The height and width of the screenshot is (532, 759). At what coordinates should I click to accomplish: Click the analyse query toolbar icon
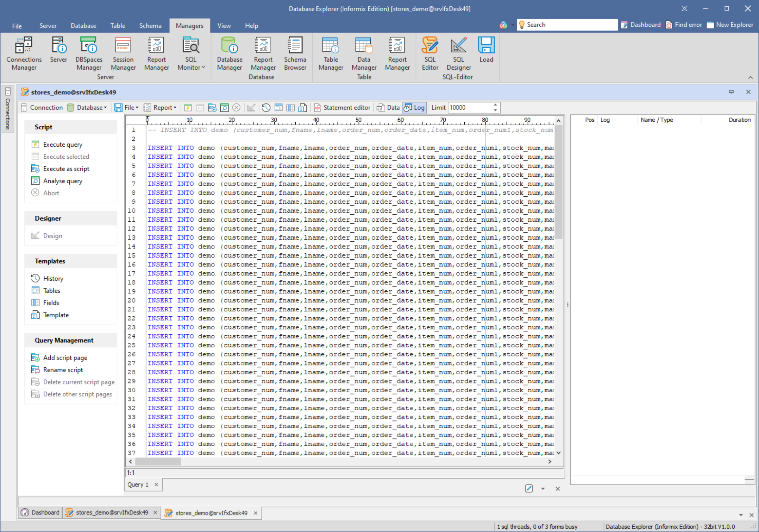point(224,108)
